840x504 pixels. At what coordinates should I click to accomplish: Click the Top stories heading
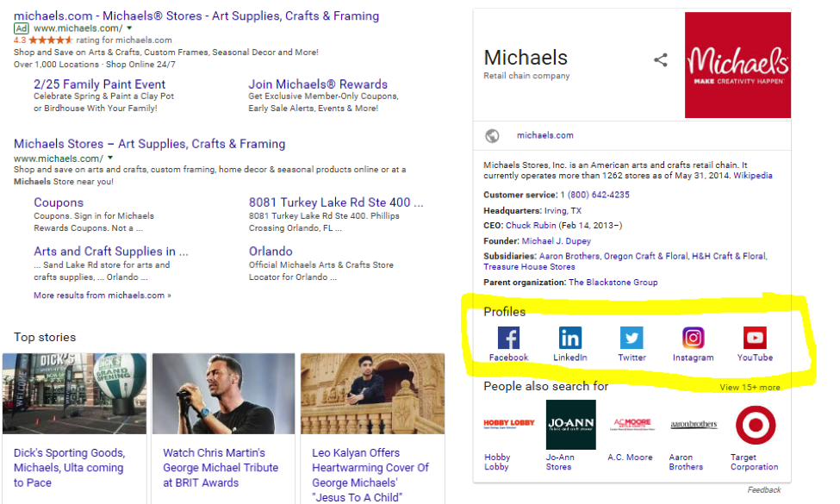[45, 338]
